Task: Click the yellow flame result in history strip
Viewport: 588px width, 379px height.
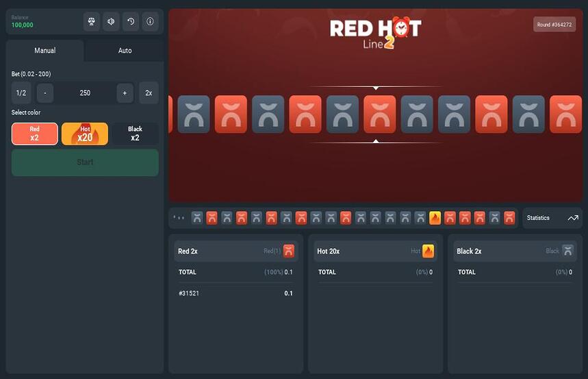Action: (435, 218)
